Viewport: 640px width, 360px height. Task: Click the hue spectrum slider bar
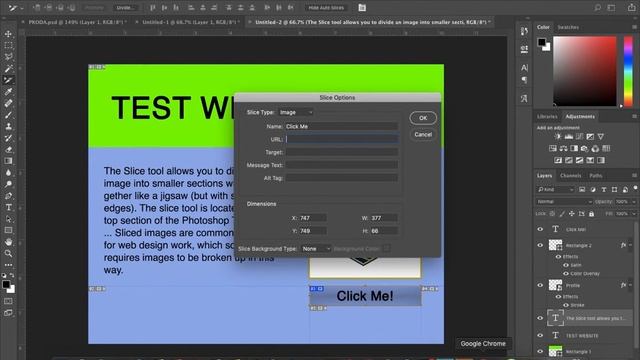pyautogui.click(x=628, y=71)
